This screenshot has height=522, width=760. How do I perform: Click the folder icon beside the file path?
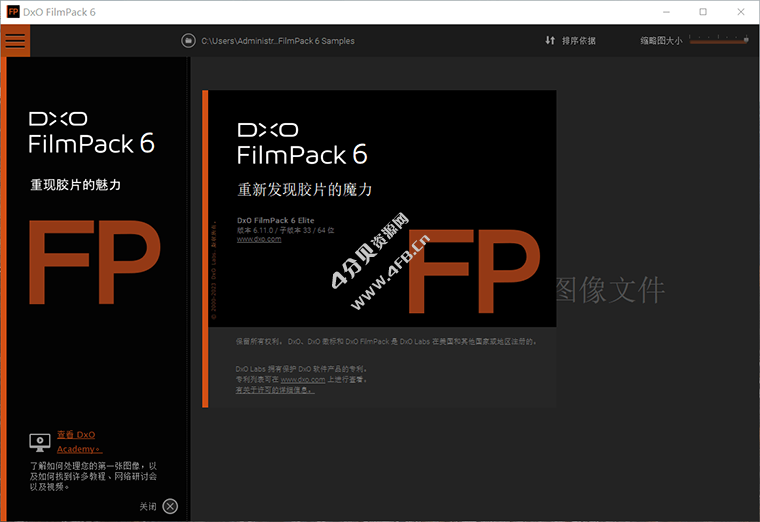(x=187, y=41)
